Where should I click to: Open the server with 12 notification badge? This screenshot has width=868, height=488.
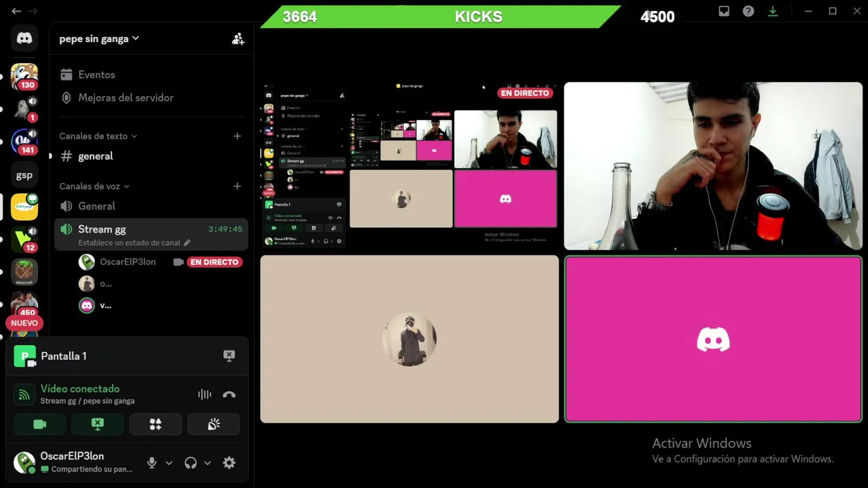coord(24,239)
